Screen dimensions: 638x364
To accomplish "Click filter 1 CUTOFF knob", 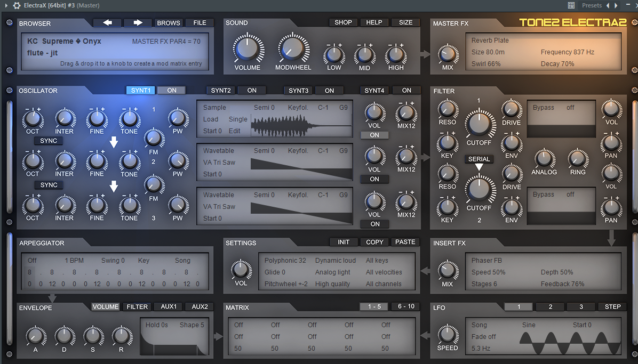I will click(x=480, y=123).
